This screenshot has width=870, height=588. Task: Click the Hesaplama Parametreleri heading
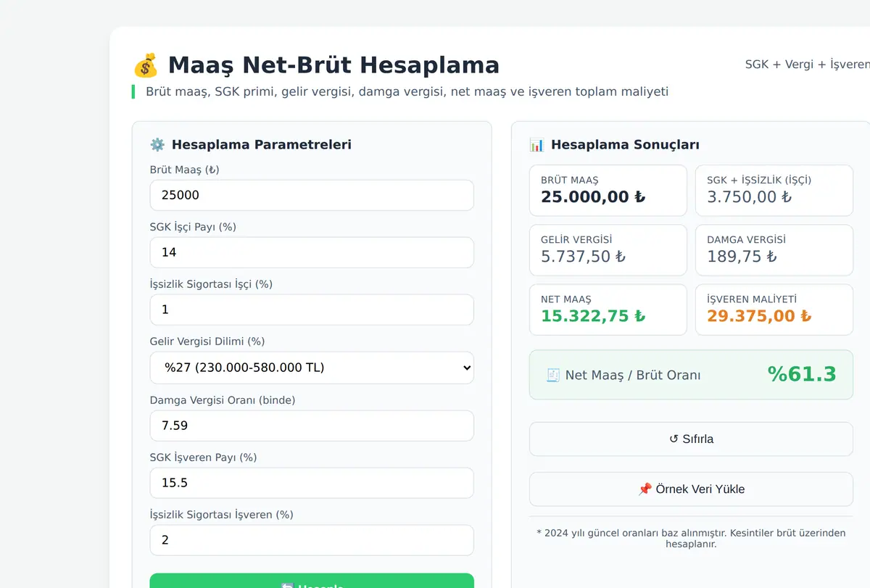tap(262, 144)
